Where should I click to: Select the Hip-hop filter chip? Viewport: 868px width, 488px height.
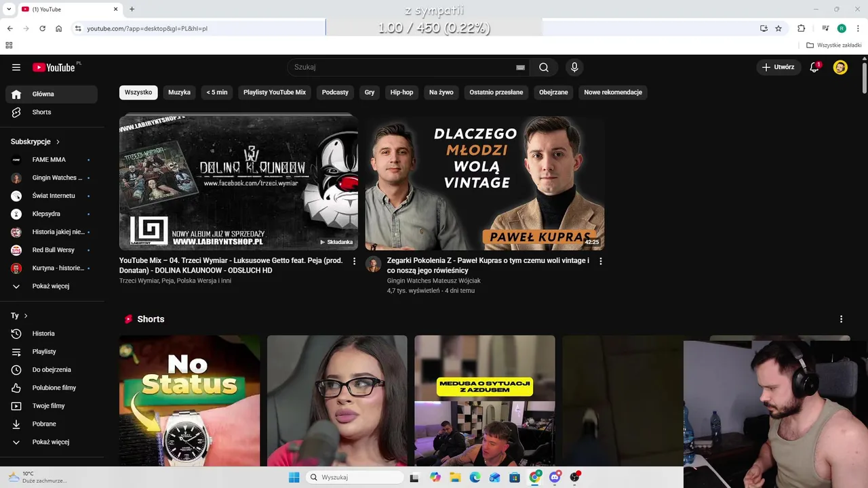tap(401, 92)
